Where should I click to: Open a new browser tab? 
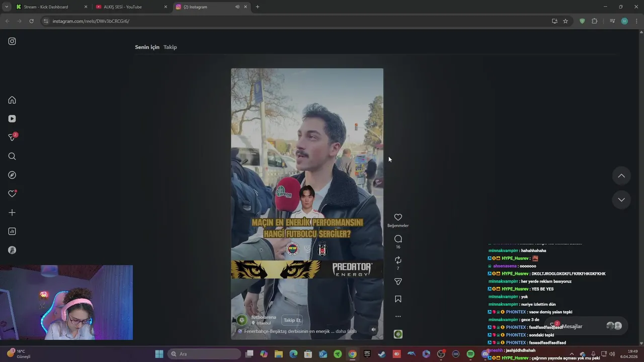pos(258,7)
